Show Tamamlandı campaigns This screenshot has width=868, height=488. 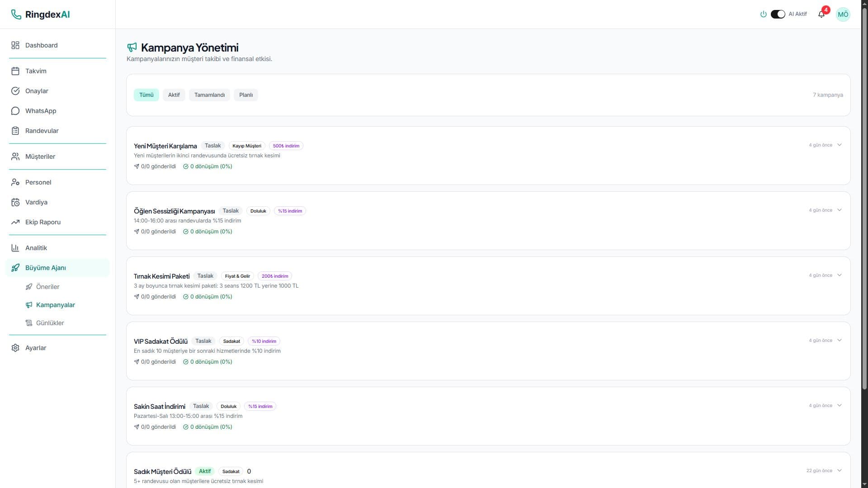pyautogui.click(x=210, y=95)
